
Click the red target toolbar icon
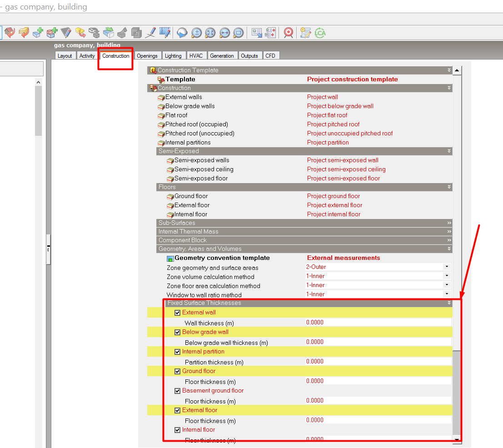(x=289, y=33)
